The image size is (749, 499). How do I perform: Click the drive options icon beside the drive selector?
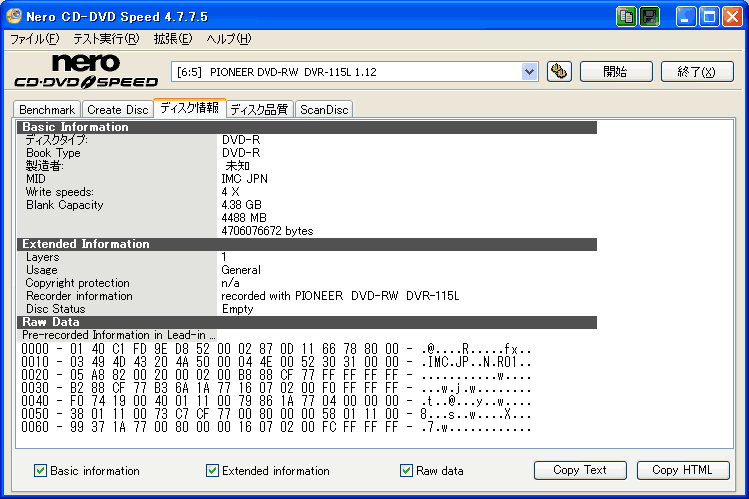[x=559, y=72]
